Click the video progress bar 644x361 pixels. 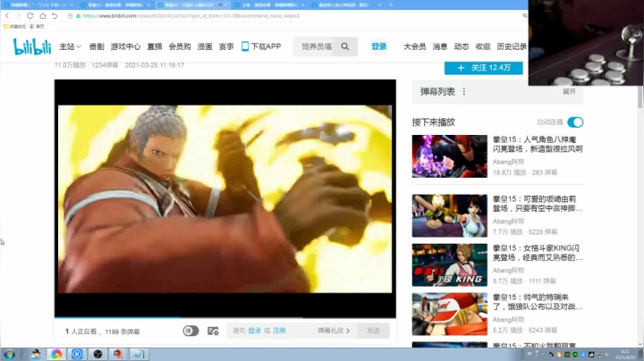225,317
